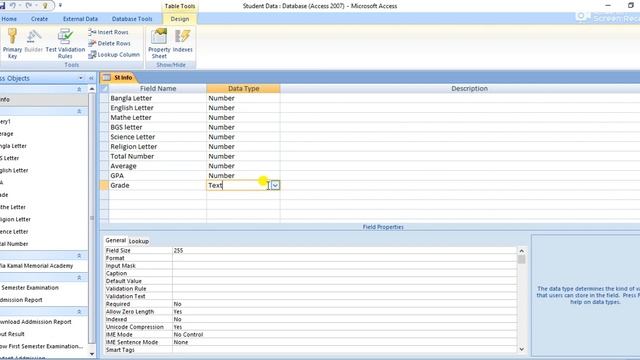Select the Mathe Letter field name
Screen dimensions: 640x360
click(x=158, y=118)
